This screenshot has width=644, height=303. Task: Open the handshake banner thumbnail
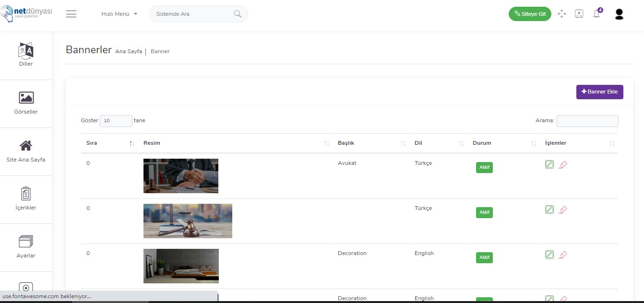point(181,176)
